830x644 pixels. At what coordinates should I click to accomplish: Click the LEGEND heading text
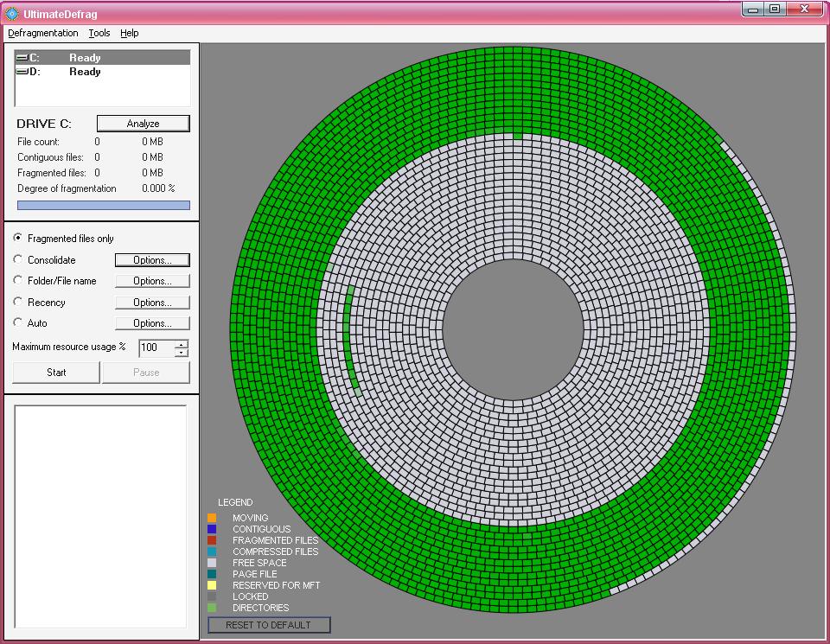pos(235,502)
